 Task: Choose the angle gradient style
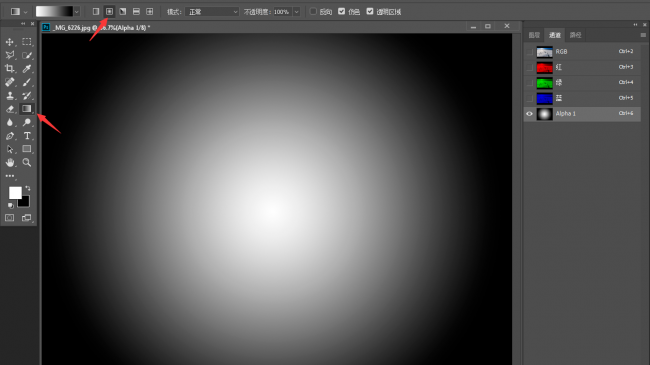tap(123, 12)
